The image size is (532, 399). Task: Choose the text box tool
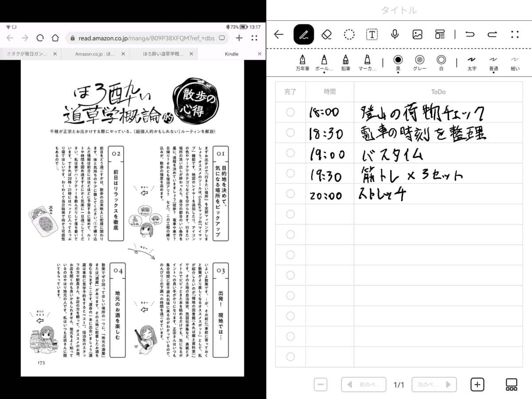click(x=372, y=35)
